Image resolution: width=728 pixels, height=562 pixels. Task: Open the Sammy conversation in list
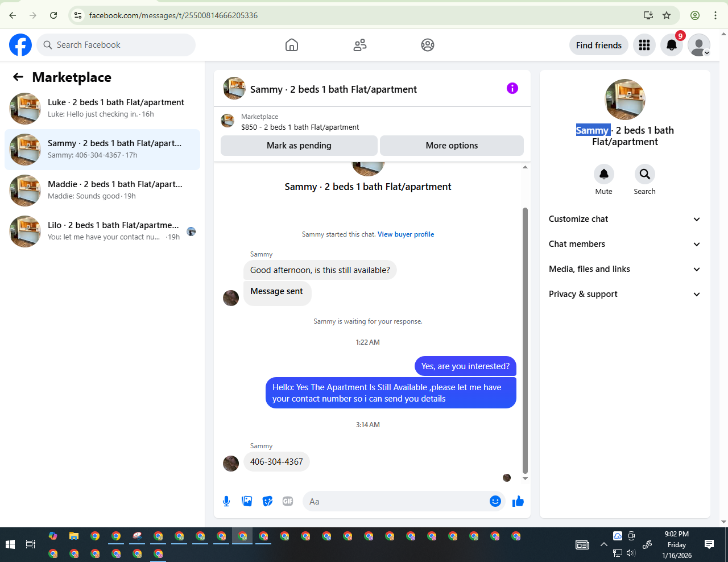(x=102, y=149)
